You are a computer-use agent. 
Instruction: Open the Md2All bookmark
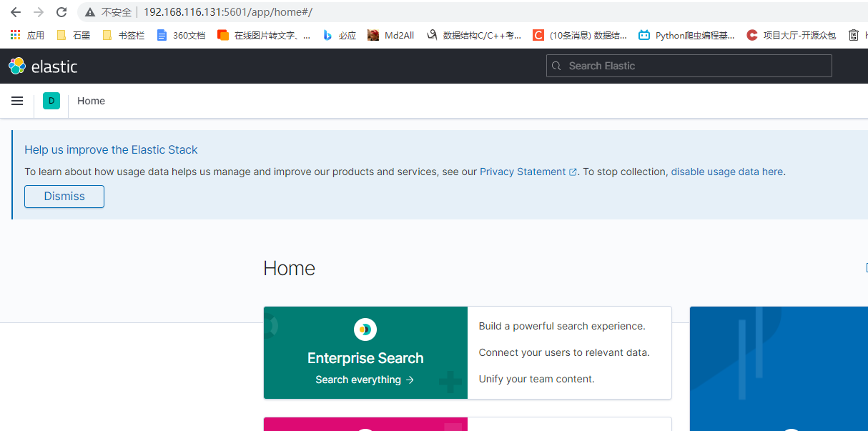[390, 35]
